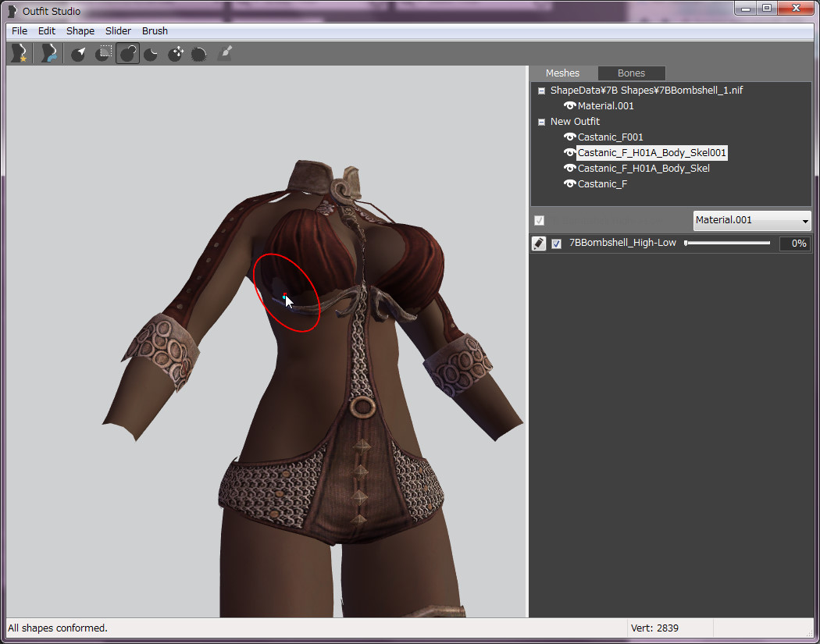Choose the Select arrow tool

pyautogui.click(x=78, y=53)
